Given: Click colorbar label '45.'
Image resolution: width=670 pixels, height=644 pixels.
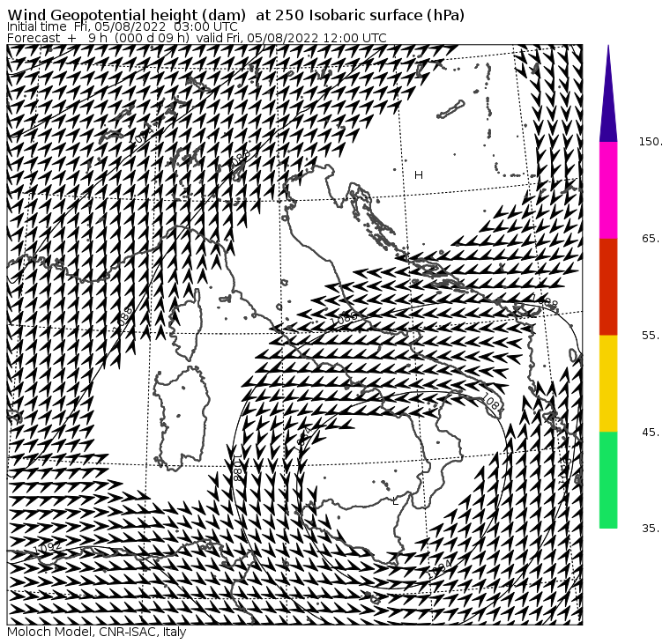Looking at the screenshot, I should click(651, 433).
